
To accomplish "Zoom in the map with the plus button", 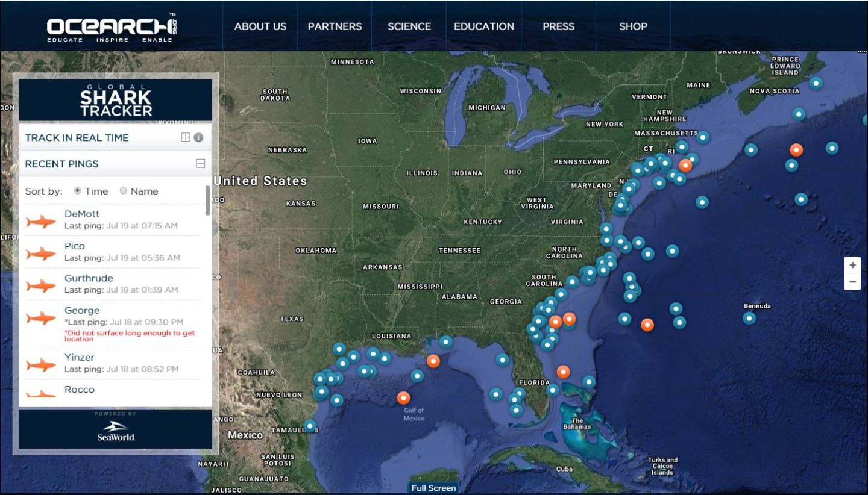I will (x=852, y=266).
